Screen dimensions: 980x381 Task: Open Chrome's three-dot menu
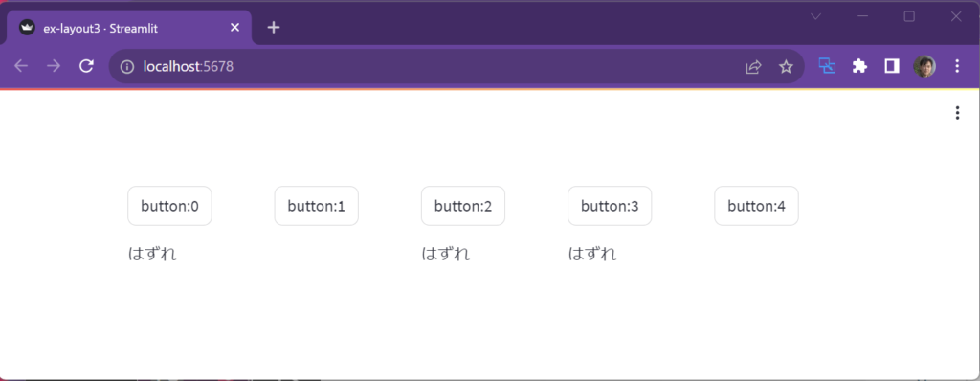click(x=957, y=66)
